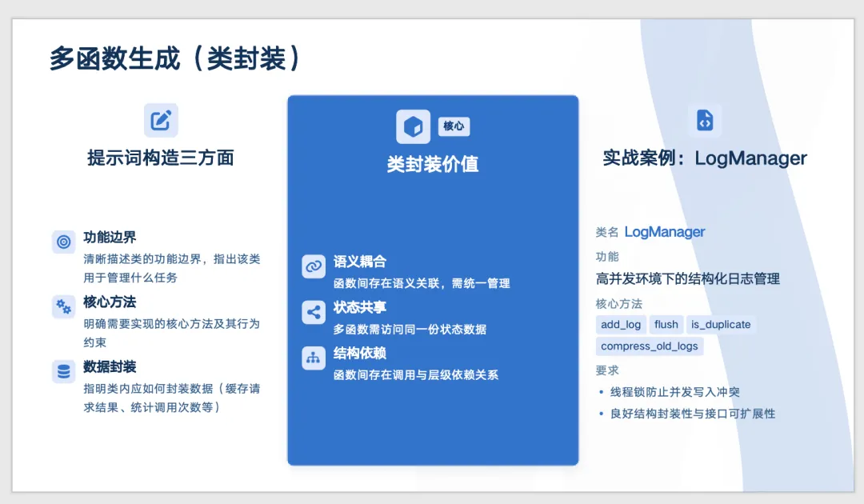Click the bullet 良好结构封装性与接口可扩展性
The width and height of the screenshot is (864, 504).
693,414
